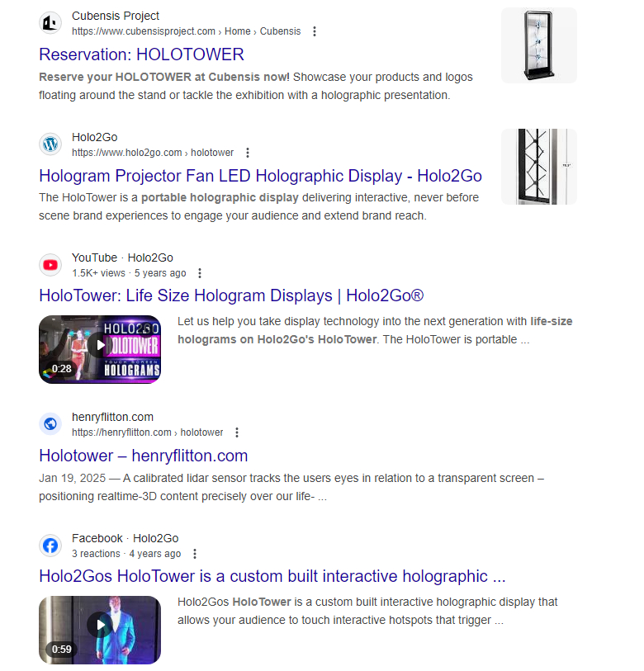Click the henryflitton.com globe favicon
Screen dimensions: 644x671
click(x=50, y=423)
